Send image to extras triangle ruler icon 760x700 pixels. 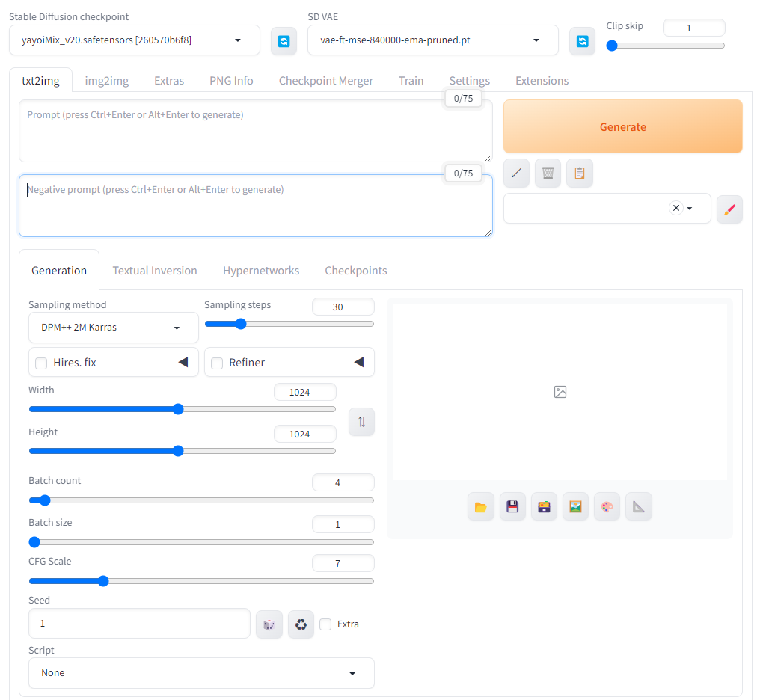[x=639, y=507]
